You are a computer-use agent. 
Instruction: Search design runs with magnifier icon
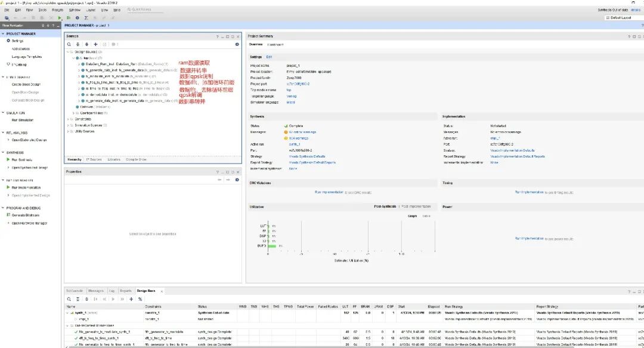click(x=69, y=299)
